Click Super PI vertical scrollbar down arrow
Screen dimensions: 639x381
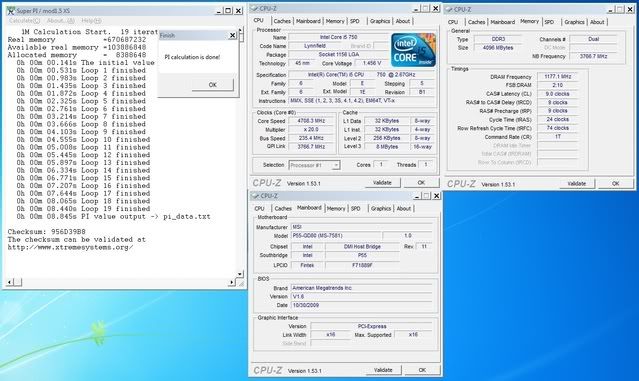click(240, 274)
